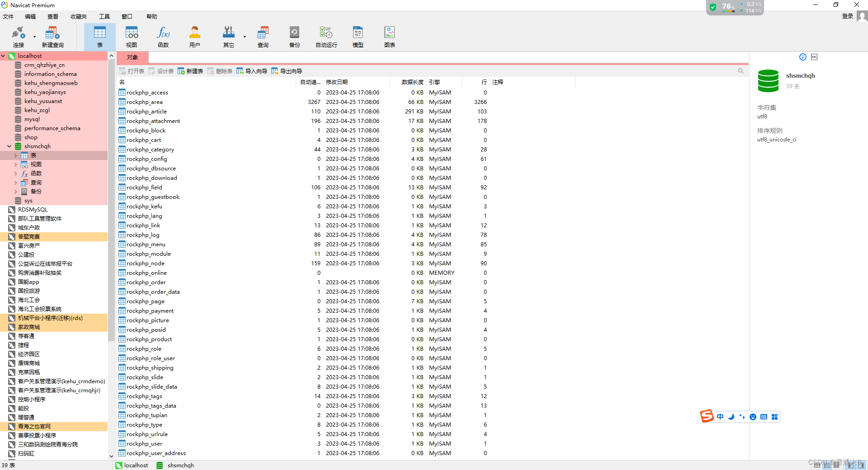Collapse the shsmchqh database node
868x470 pixels.
pos(9,146)
